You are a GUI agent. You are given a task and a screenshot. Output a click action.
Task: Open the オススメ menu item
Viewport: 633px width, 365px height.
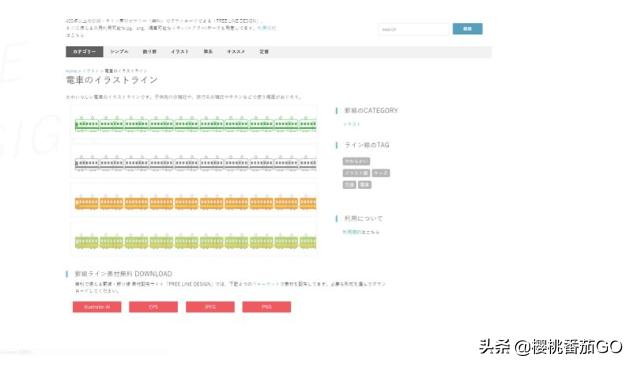tap(236, 52)
